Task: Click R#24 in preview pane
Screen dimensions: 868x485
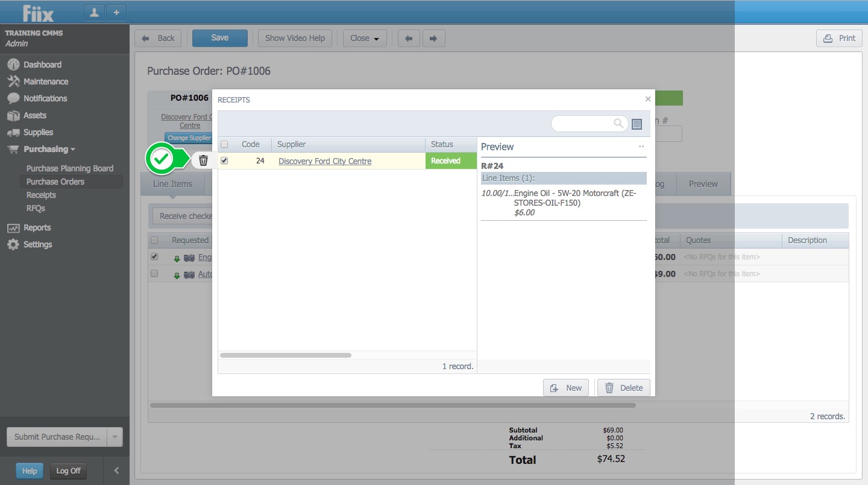Action: tap(492, 166)
